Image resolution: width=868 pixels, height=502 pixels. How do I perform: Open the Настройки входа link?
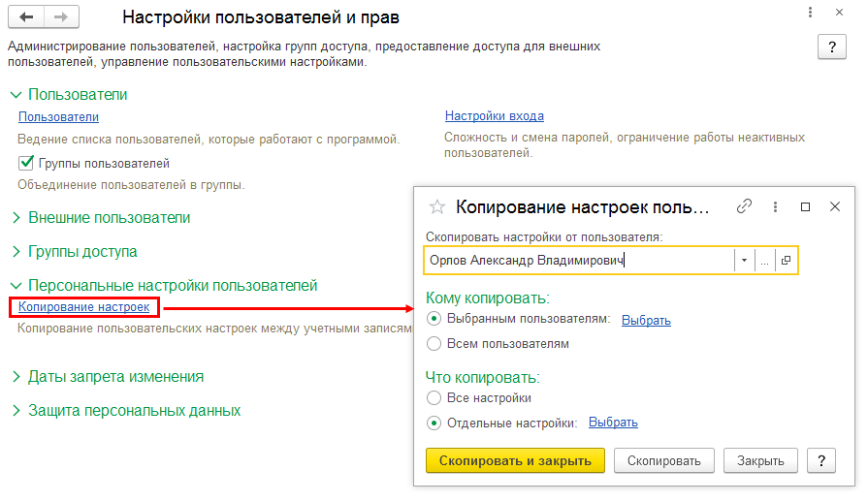tap(494, 116)
